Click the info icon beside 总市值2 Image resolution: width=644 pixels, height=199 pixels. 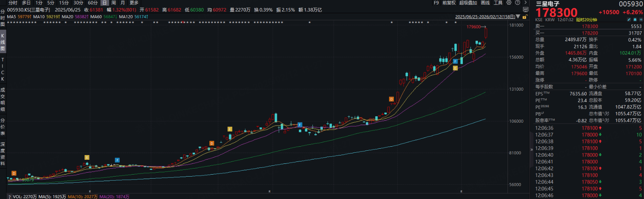(607, 120)
